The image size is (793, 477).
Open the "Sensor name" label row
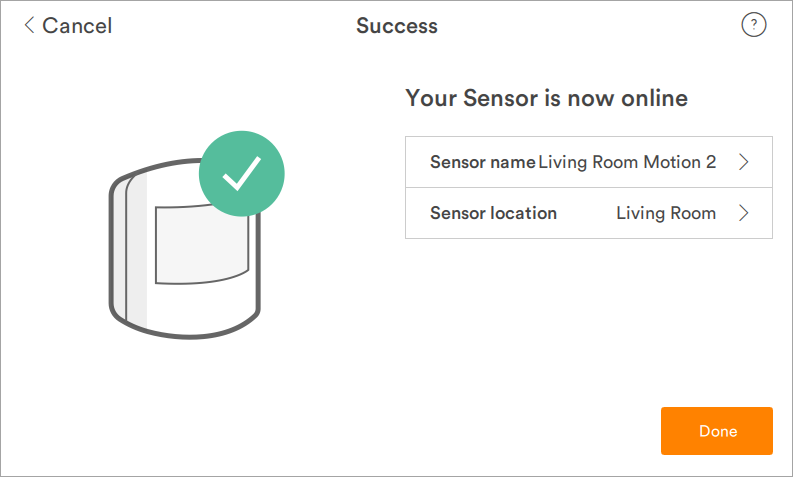click(x=482, y=162)
